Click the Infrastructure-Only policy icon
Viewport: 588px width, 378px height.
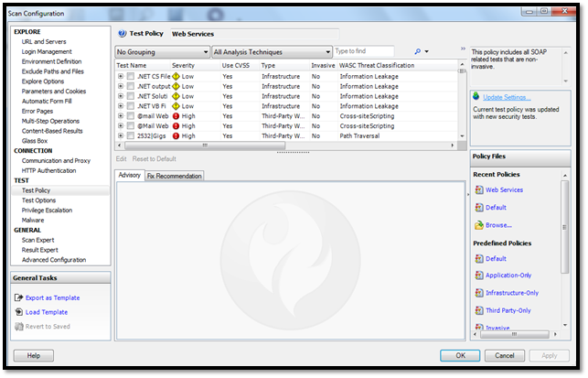pyautogui.click(x=478, y=293)
